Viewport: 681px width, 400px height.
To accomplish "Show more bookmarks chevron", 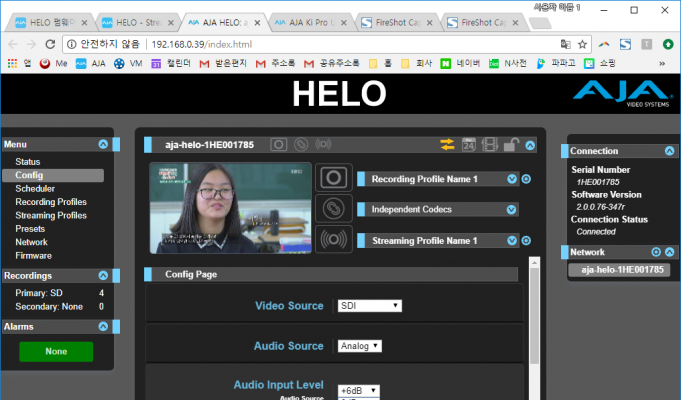I will point(662,64).
